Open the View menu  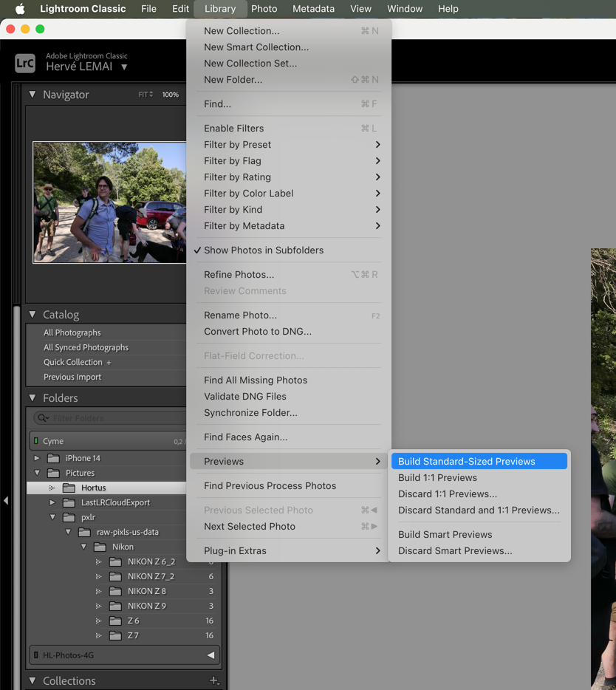coord(360,9)
